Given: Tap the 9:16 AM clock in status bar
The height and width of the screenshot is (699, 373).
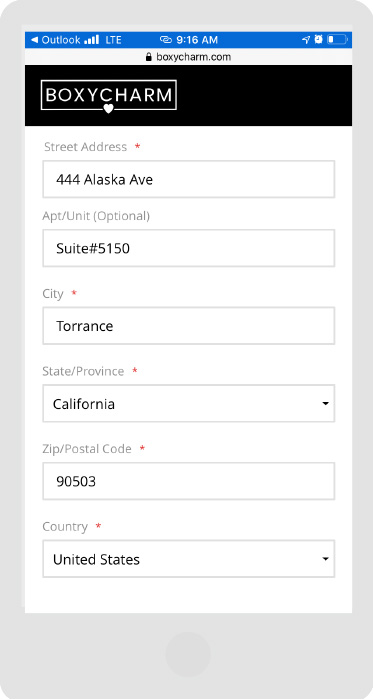Looking at the screenshot, I should pyautogui.click(x=197, y=40).
